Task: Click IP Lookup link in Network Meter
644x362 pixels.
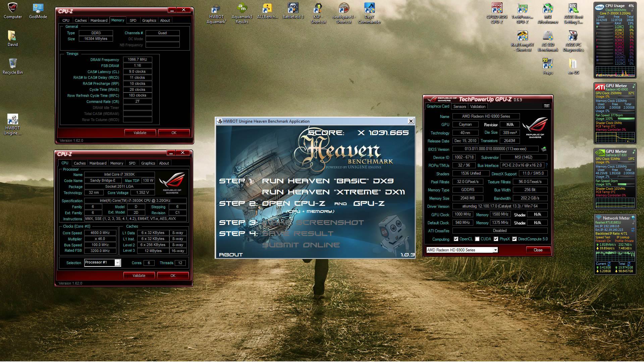Action: [623, 237]
